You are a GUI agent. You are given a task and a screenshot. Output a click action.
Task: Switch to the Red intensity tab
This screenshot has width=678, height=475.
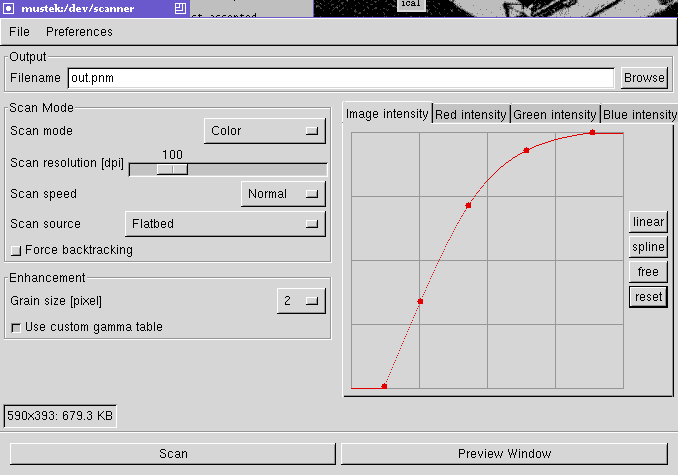[x=470, y=114]
